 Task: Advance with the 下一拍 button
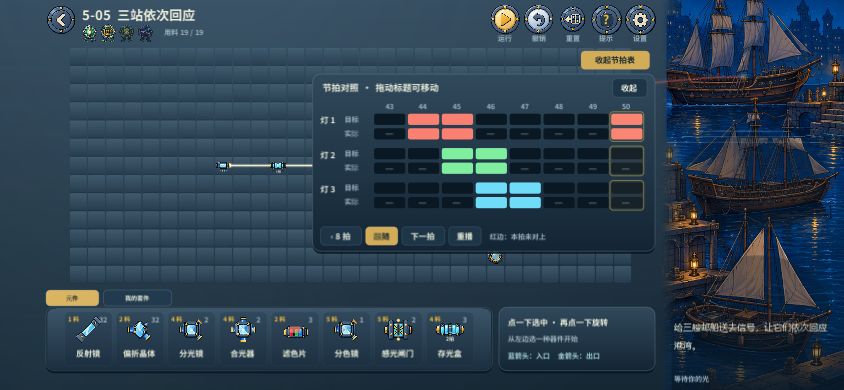(x=423, y=236)
